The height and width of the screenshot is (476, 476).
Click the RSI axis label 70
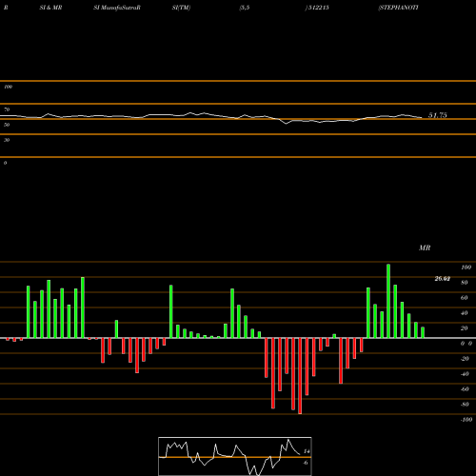click(7, 109)
